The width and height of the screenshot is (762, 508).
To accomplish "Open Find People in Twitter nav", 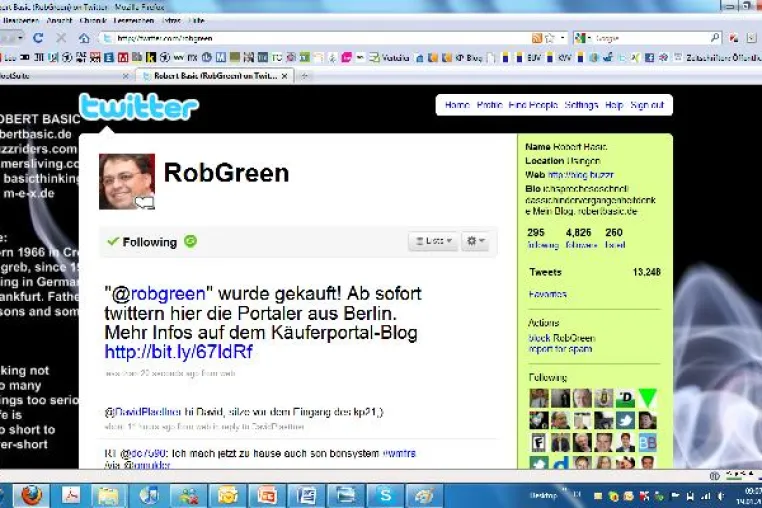I will pos(533,105).
